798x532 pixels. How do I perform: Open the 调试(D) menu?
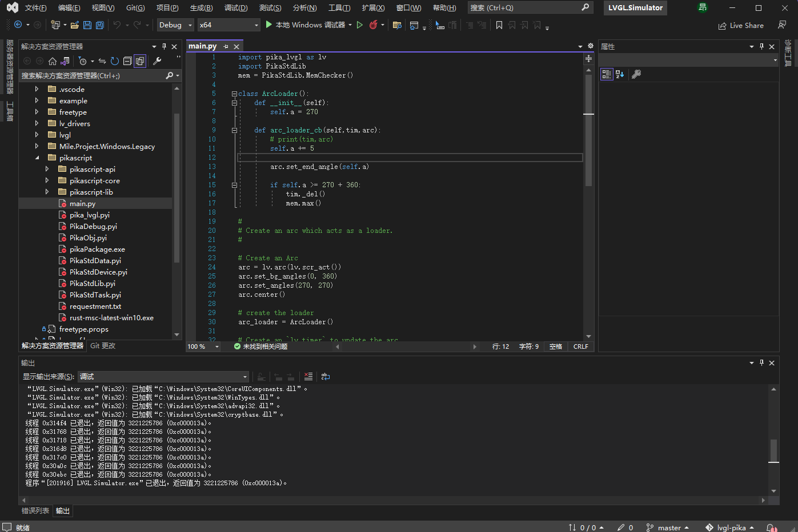pos(236,7)
